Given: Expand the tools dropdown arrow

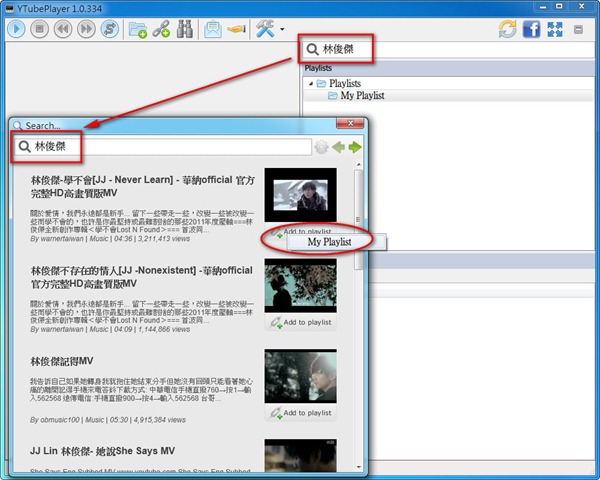Looking at the screenshot, I should tap(282, 29).
